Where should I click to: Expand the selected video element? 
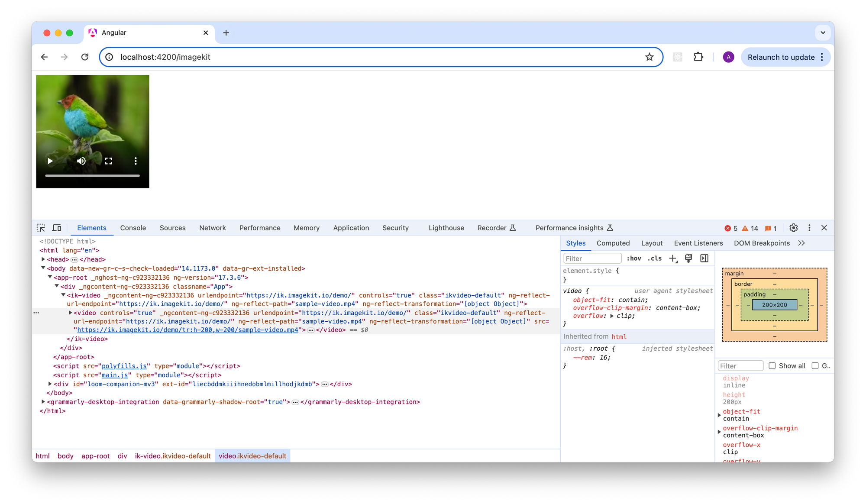coord(70,313)
